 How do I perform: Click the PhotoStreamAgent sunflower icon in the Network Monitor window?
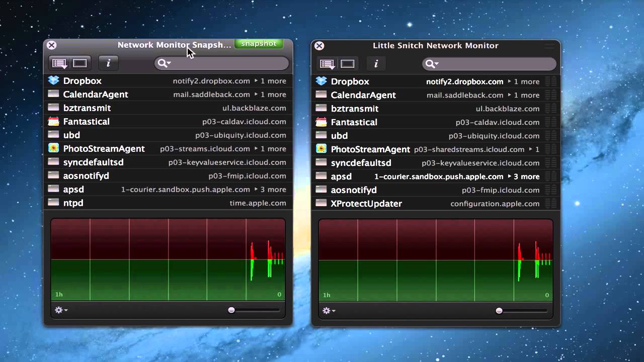321,149
